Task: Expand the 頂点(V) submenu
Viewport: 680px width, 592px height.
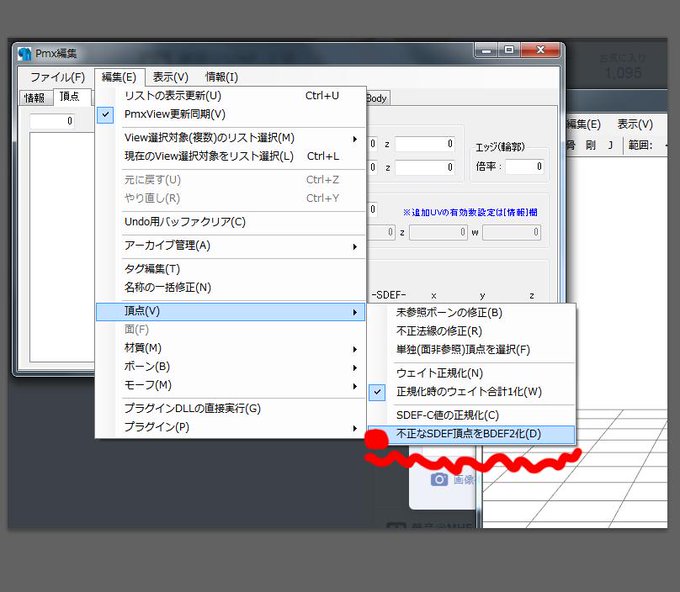Action: pyautogui.click(x=230, y=311)
